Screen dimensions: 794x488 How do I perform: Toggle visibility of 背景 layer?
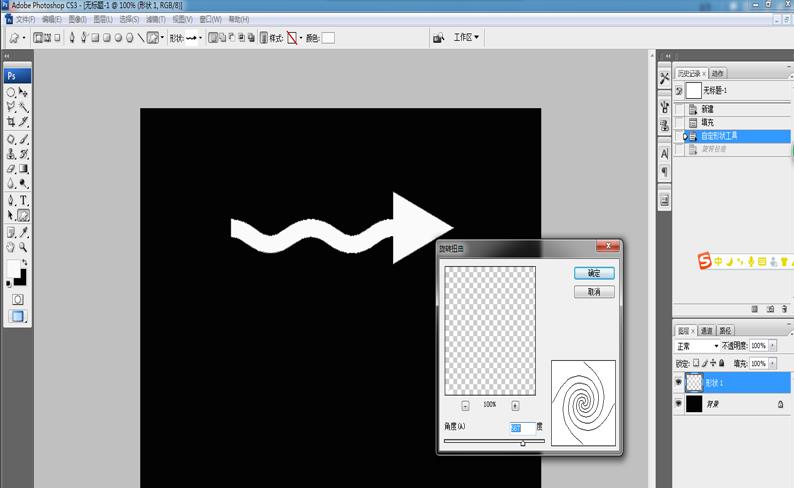pos(679,404)
